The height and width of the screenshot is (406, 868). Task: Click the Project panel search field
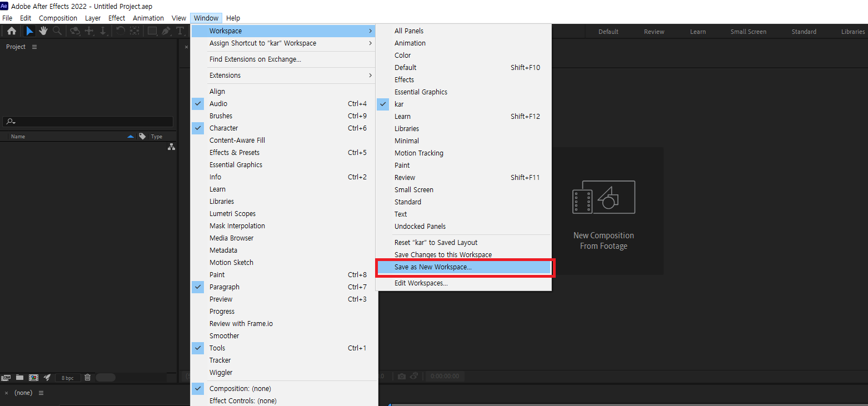[x=88, y=122]
